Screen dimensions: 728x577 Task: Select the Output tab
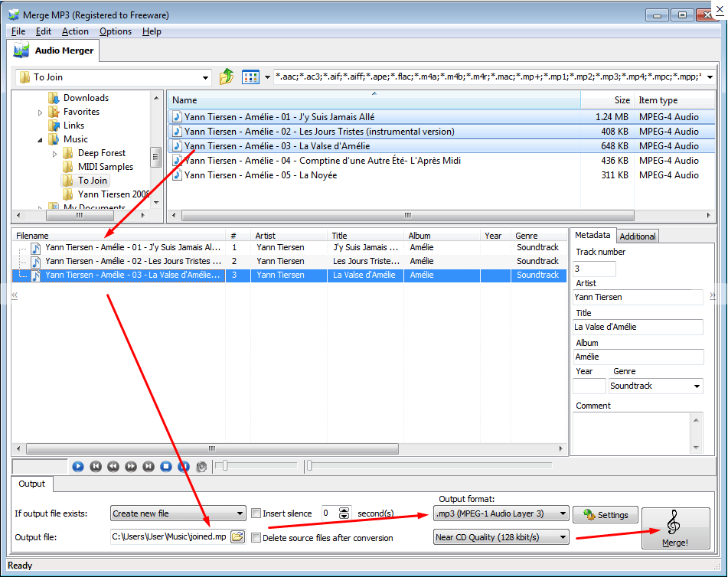(31, 484)
